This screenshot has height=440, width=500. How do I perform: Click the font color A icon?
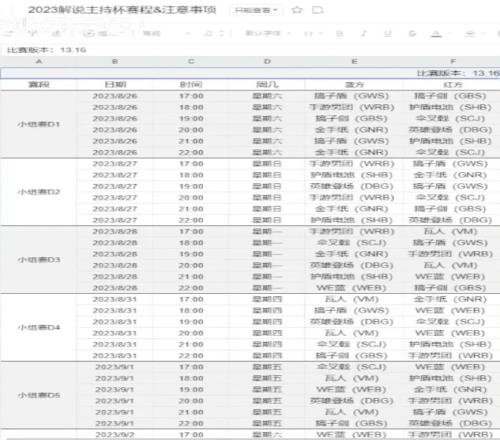pyautogui.click(x=436, y=33)
